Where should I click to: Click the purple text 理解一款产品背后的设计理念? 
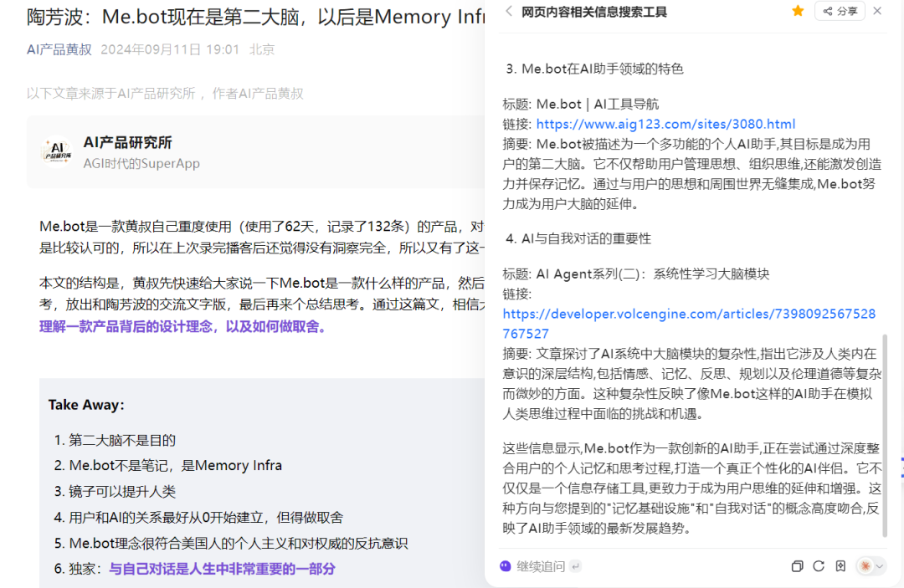coord(127,327)
